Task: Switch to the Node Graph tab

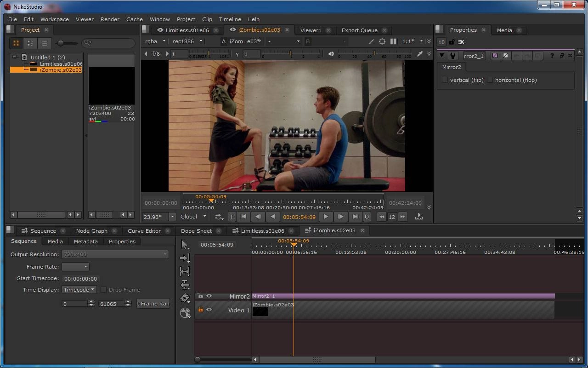Action: tap(91, 231)
